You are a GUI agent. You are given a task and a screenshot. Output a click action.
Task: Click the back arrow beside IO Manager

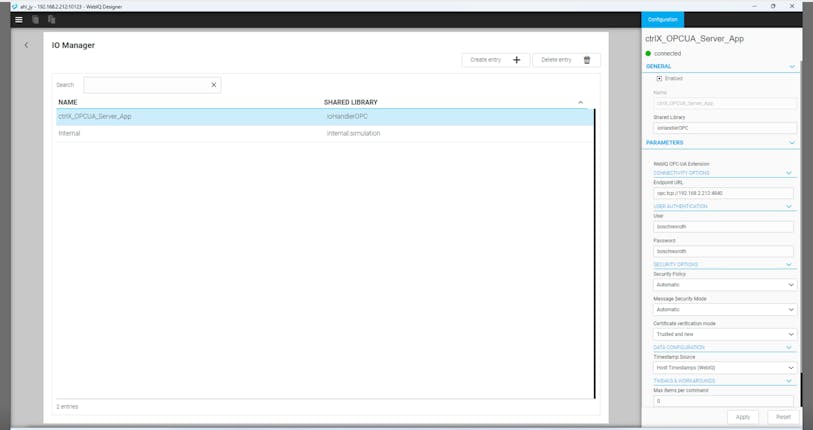[26, 45]
